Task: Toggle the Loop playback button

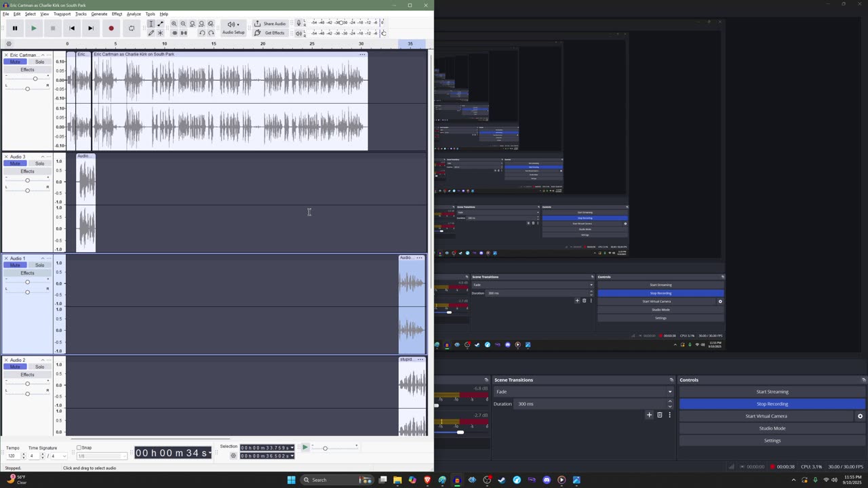Action: [x=132, y=28]
